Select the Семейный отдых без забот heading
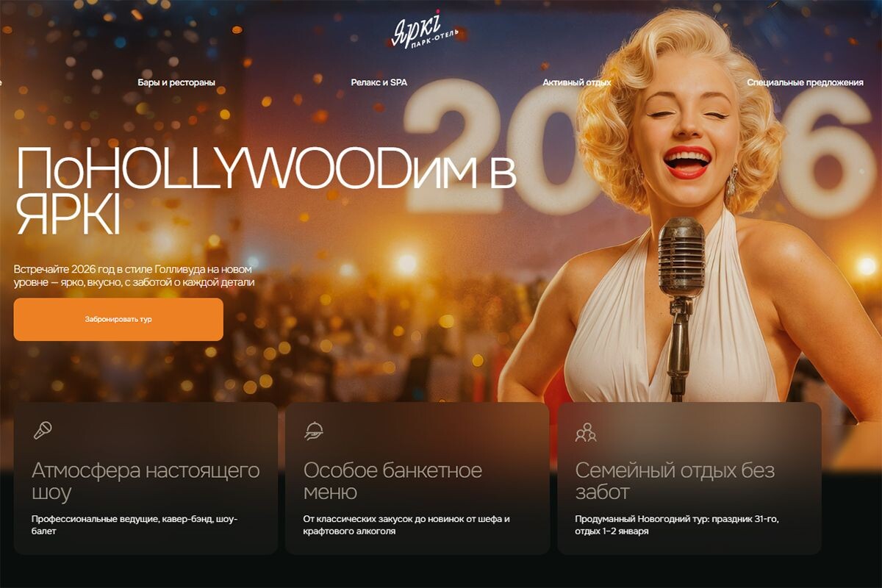The image size is (882, 588). coord(675,481)
